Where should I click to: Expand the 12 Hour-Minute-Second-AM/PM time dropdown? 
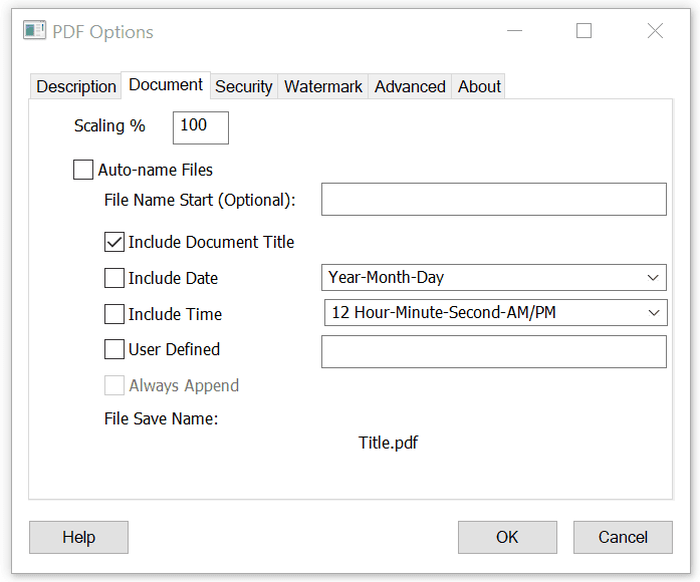click(496, 312)
